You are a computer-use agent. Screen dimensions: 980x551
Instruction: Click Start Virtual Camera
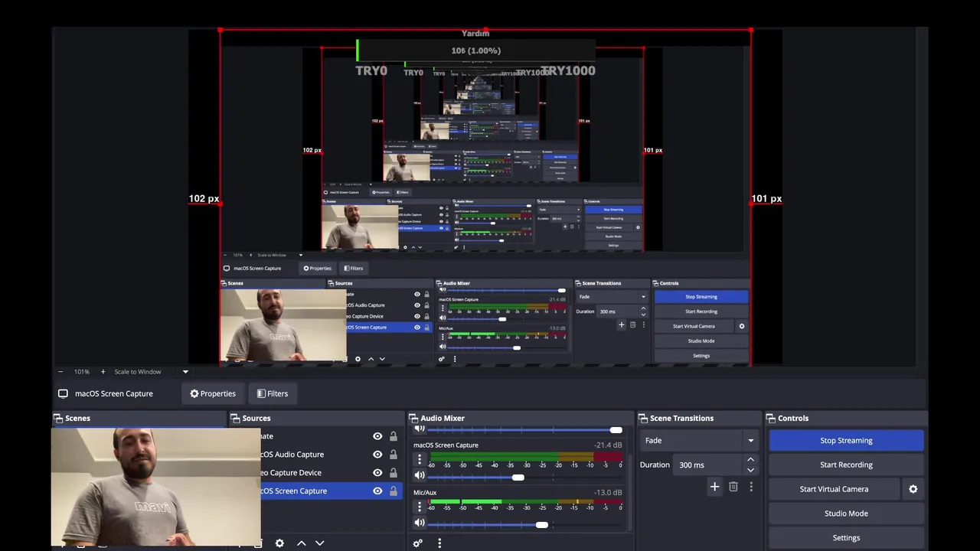[834, 489]
